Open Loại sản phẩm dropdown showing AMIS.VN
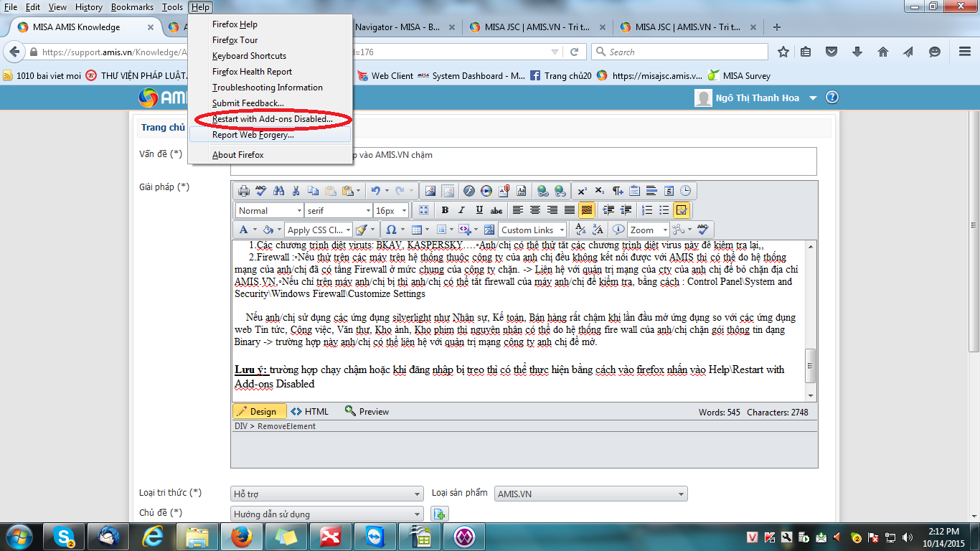 coord(591,494)
